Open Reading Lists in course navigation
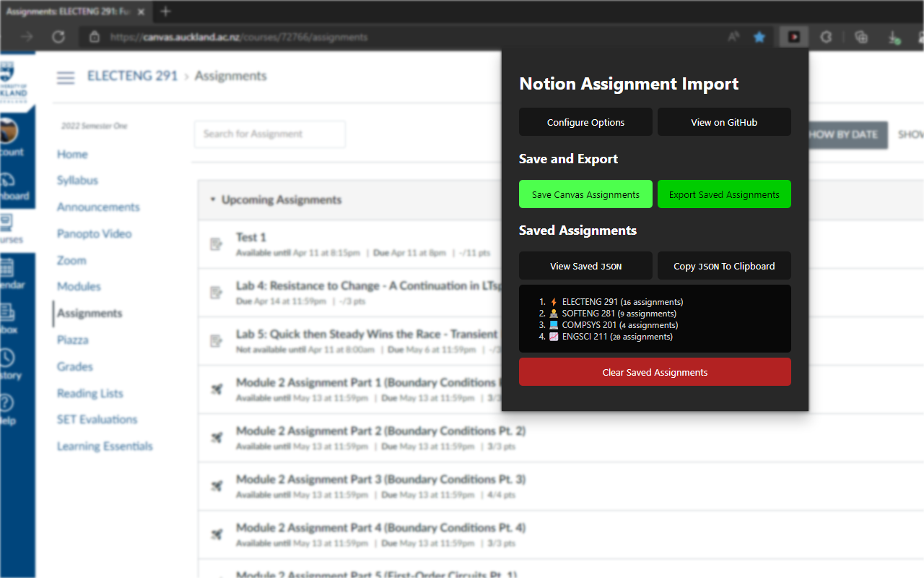Image resolution: width=924 pixels, height=578 pixels. pyautogui.click(x=90, y=393)
